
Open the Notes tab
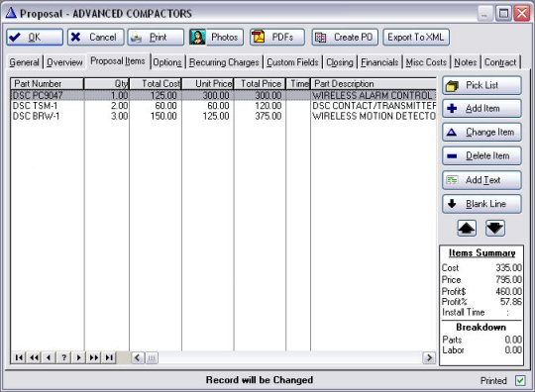click(466, 62)
